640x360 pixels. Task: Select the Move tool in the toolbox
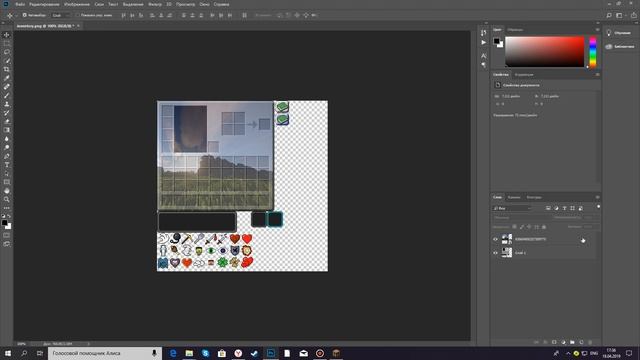7,35
